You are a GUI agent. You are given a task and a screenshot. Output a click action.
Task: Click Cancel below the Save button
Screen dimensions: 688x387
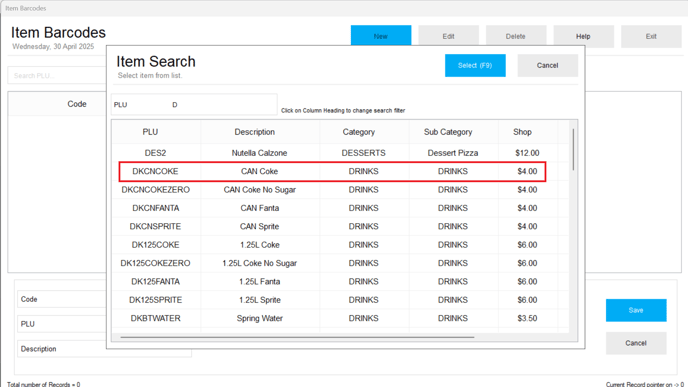tap(636, 343)
